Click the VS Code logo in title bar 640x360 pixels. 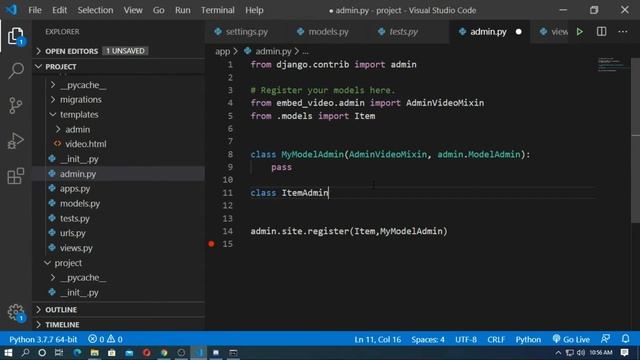11,10
